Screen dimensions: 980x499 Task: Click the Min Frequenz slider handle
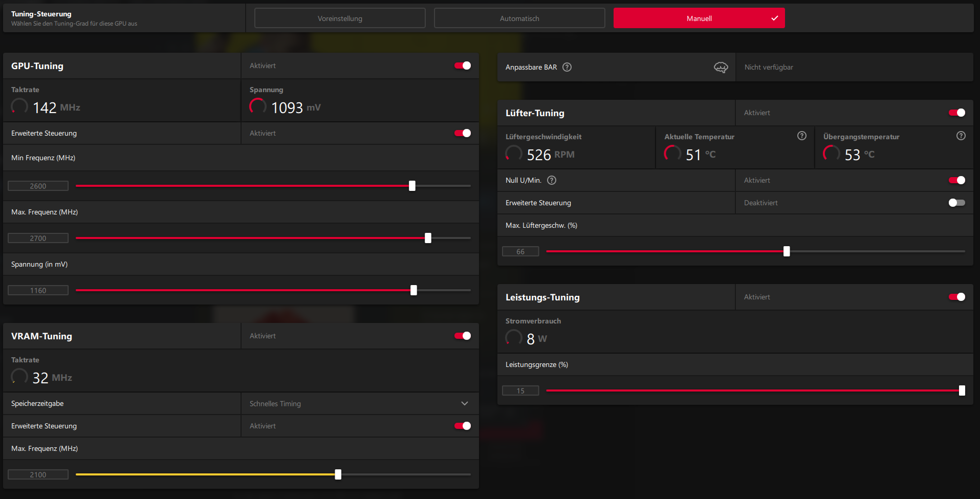pos(412,186)
